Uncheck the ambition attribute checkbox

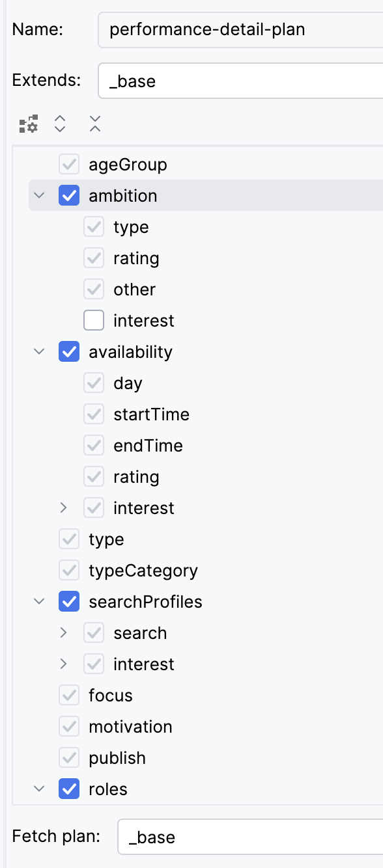69,196
